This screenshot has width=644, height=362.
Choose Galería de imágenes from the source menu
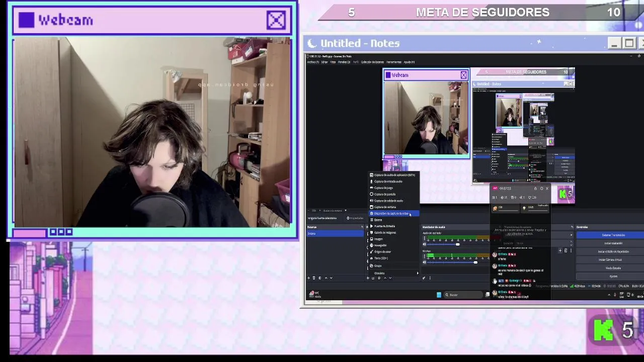click(x=393, y=232)
